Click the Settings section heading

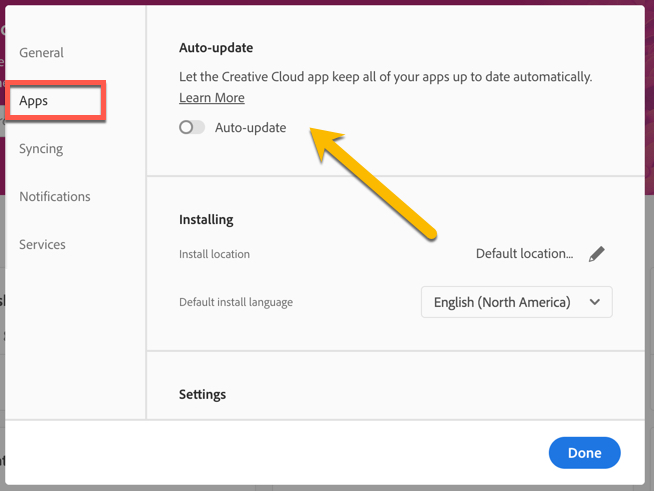pos(202,395)
